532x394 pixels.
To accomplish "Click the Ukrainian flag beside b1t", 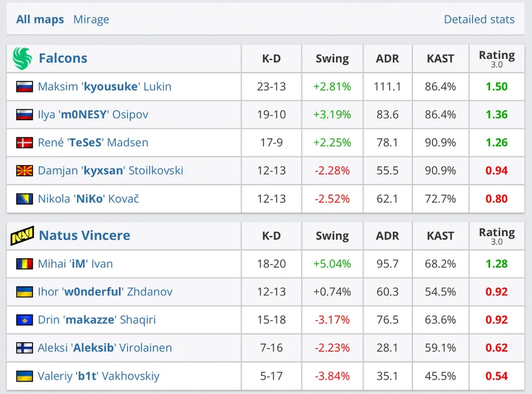I will pos(24,376).
